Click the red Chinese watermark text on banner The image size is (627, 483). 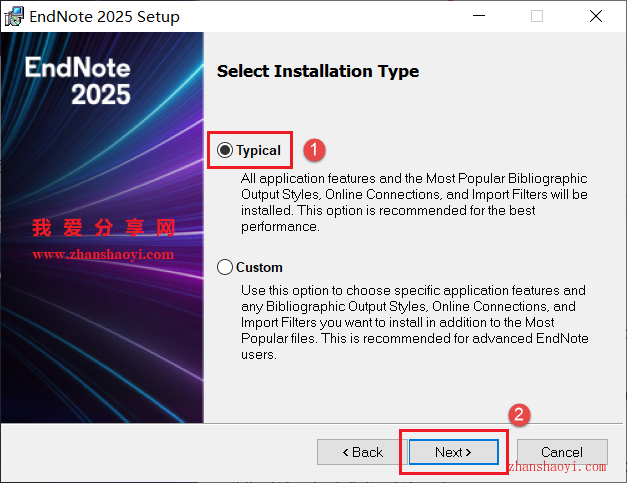(x=104, y=228)
